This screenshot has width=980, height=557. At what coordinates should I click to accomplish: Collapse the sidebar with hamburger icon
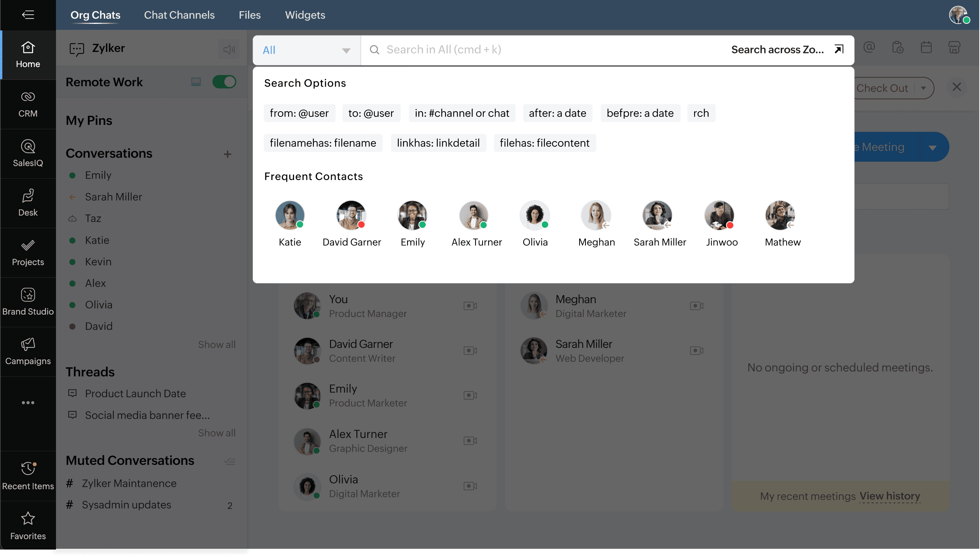click(x=28, y=15)
